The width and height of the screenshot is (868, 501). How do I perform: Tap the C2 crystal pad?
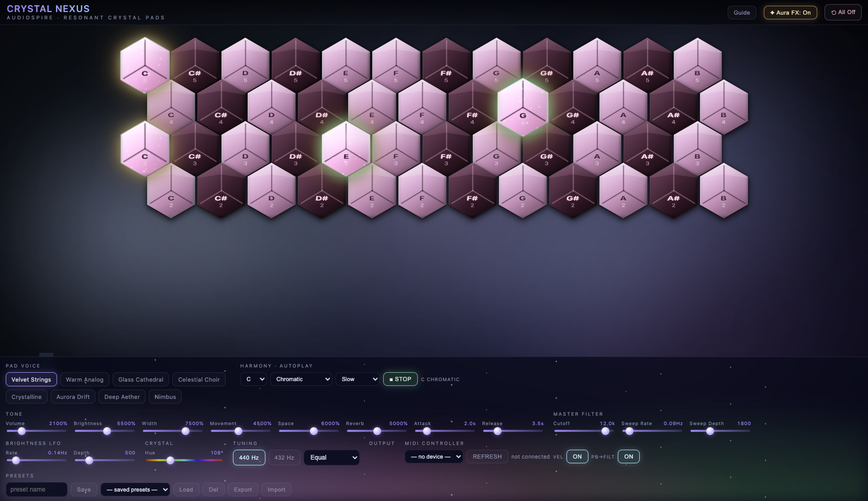tap(171, 191)
